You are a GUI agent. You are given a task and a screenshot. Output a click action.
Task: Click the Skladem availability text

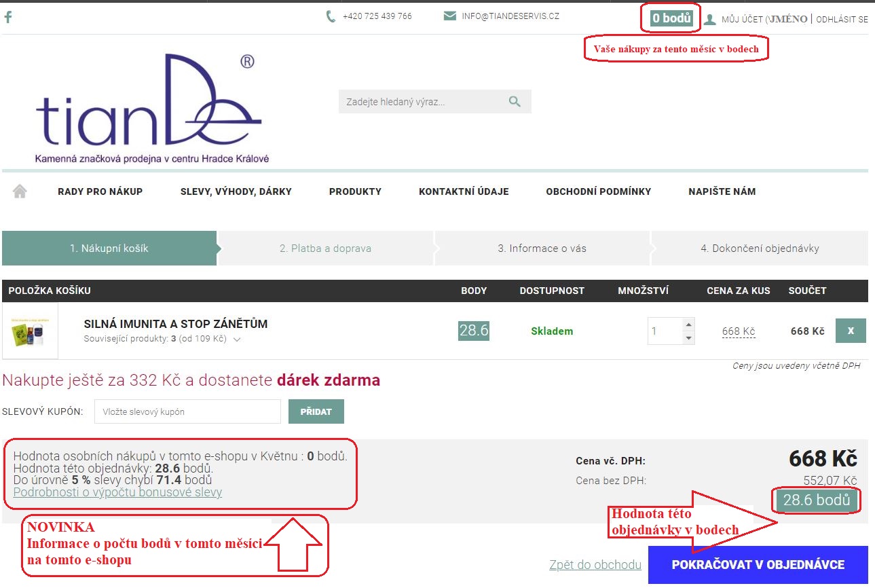pyautogui.click(x=552, y=331)
